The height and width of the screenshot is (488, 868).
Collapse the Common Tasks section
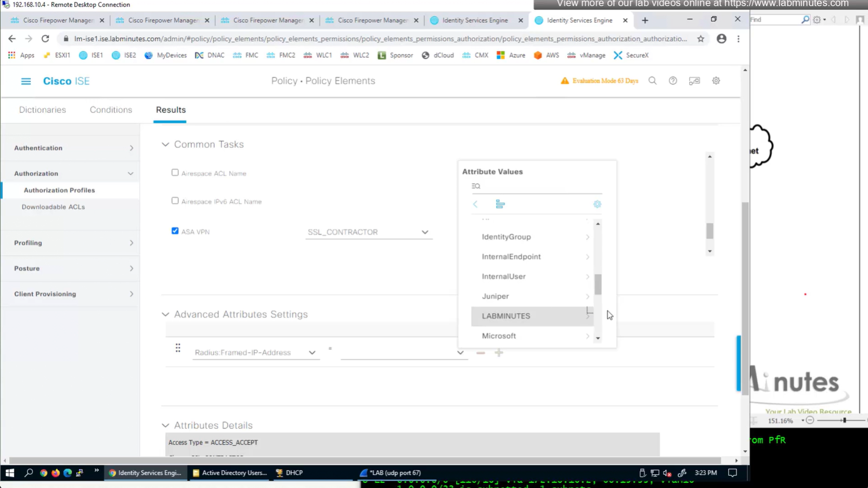[165, 145]
